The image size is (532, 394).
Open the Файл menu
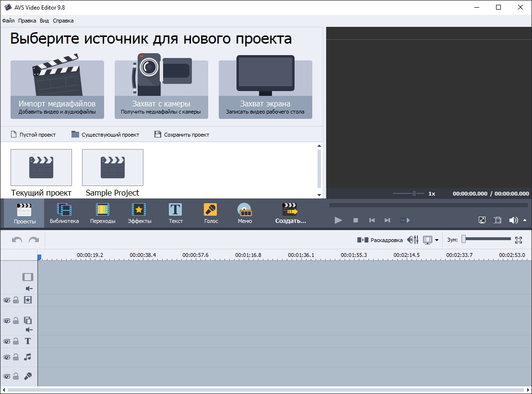[8, 21]
